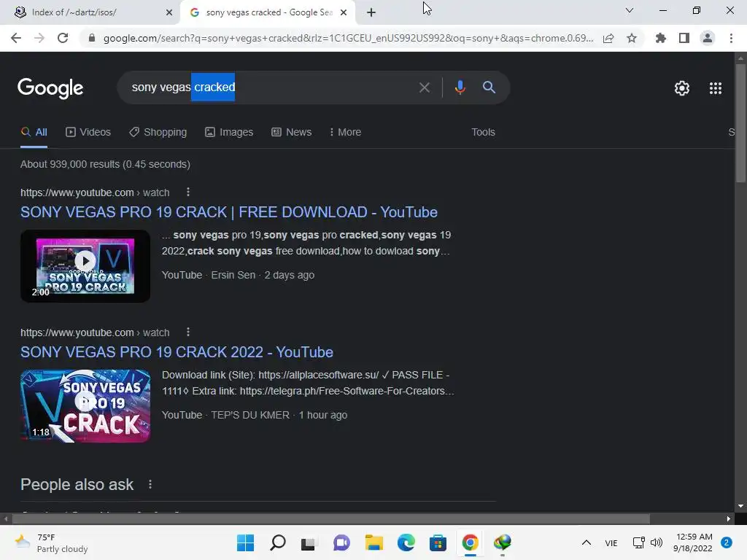This screenshot has width=747, height=560.
Task: Open options for the first YouTube result
Action: [x=188, y=192]
